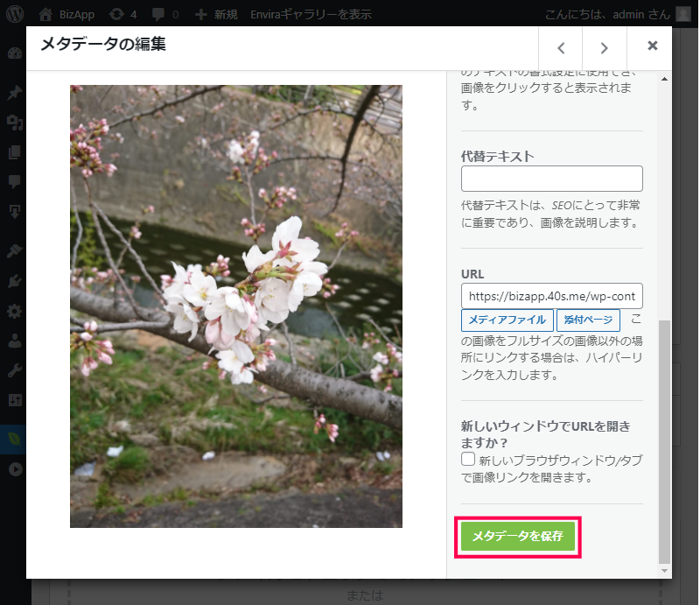The image size is (700, 605).
Task: Open the Appearance brush sidebar icon
Action: [15, 251]
